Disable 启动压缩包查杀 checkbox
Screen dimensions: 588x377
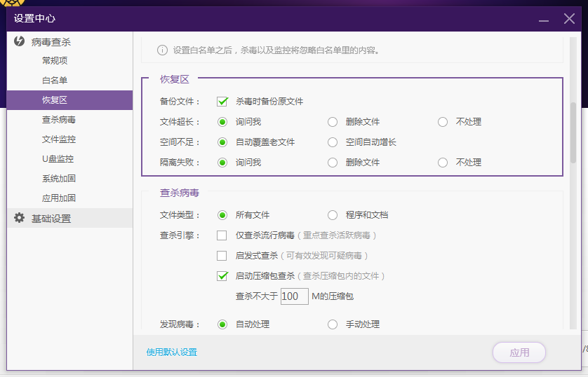[x=222, y=276]
